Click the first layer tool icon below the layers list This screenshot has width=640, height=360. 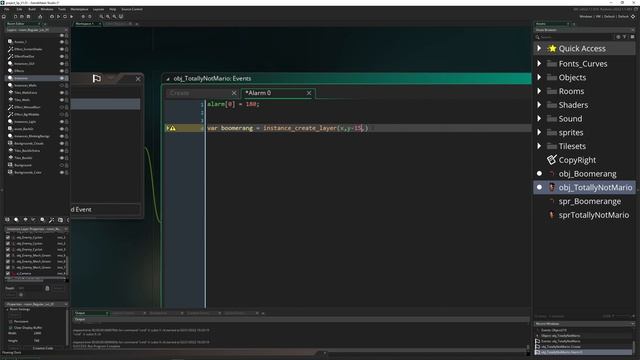tap(7, 220)
